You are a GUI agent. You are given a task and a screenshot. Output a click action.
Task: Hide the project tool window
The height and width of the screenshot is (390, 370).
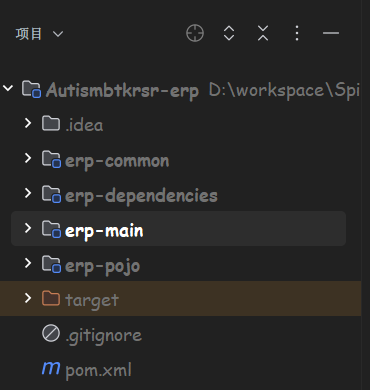point(331,33)
